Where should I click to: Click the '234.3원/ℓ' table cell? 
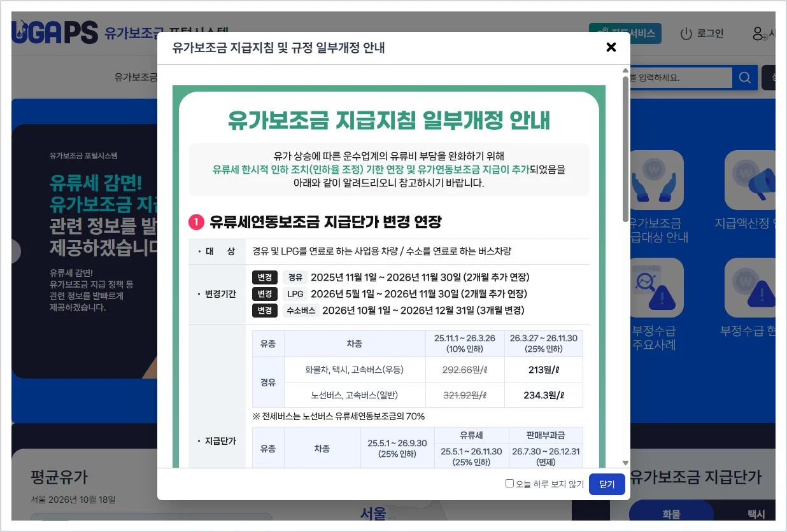(544, 395)
